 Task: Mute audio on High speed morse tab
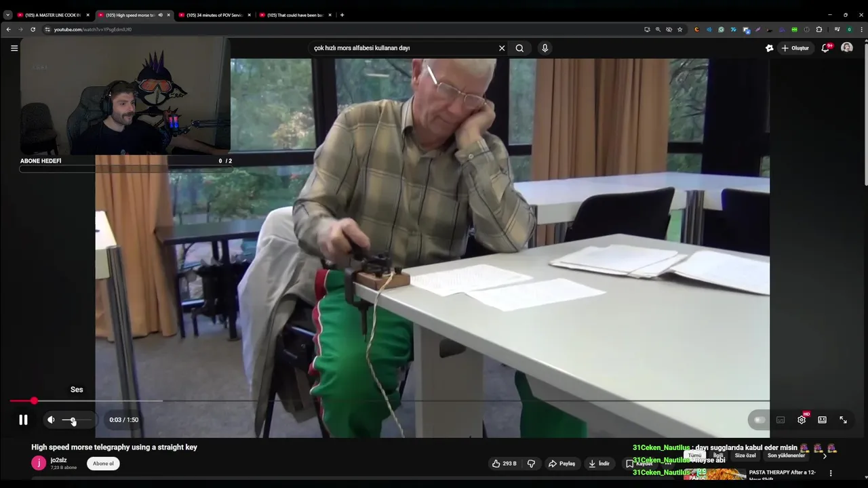(x=160, y=15)
